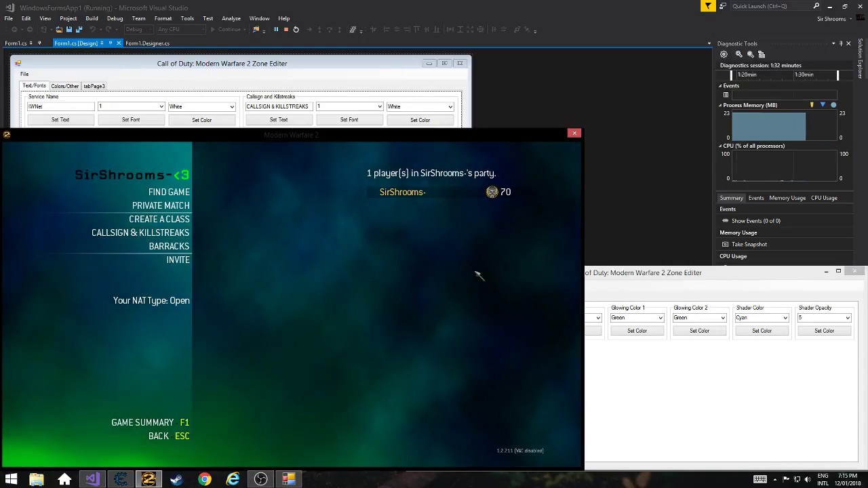The image size is (868, 488).
Task: Click Set Color under Shader Opacity
Action: [x=824, y=331]
